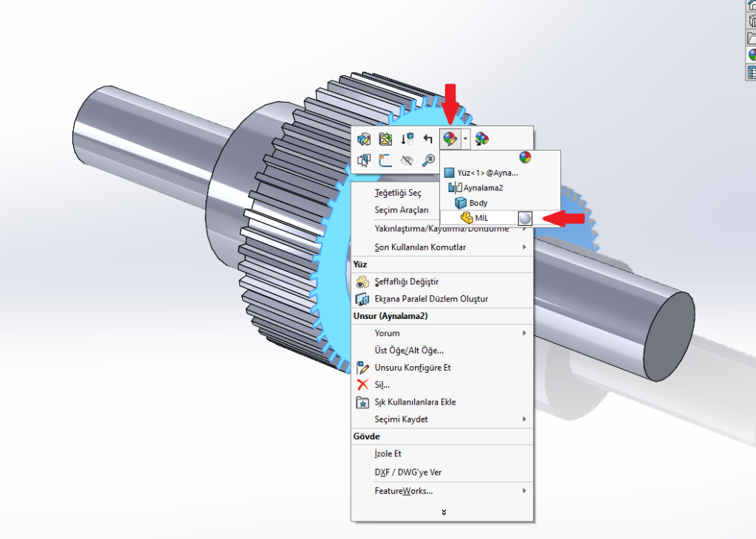Screen dimensions: 756x539
Task: Click İzole Et to isolate the body
Action: tap(388, 454)
